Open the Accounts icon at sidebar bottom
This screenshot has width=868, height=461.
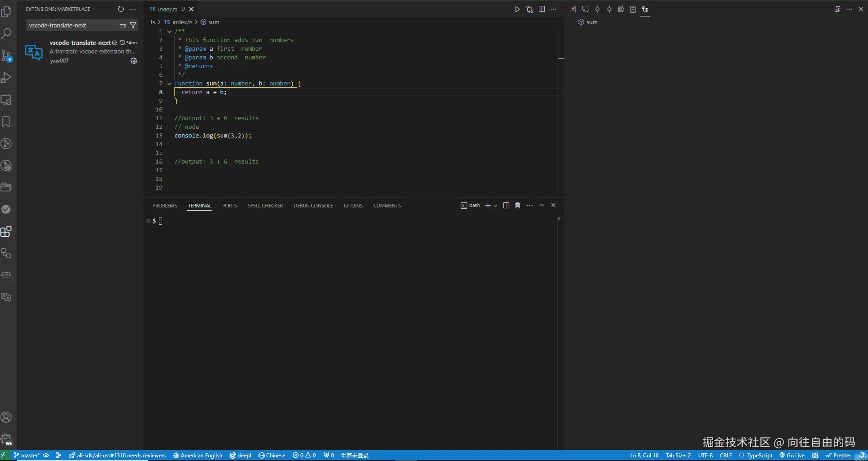(7, 417)
